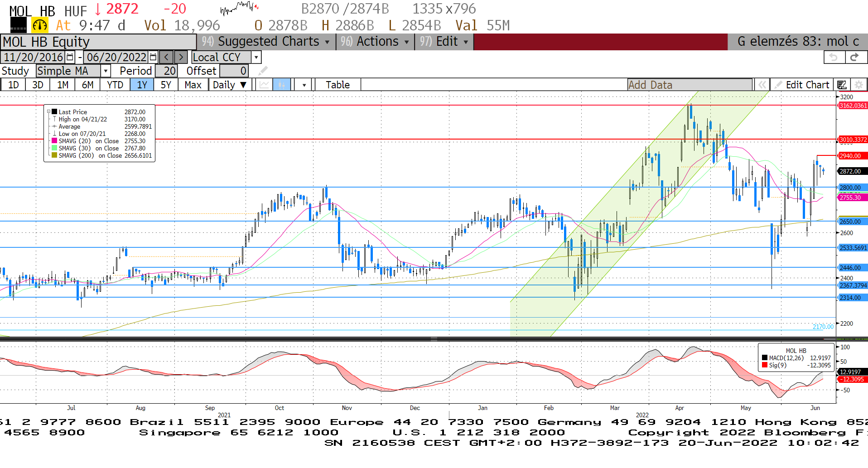868x468 pixels.
Task: Click the G elemzés 83: mol c title
Action: coord(798,41)
